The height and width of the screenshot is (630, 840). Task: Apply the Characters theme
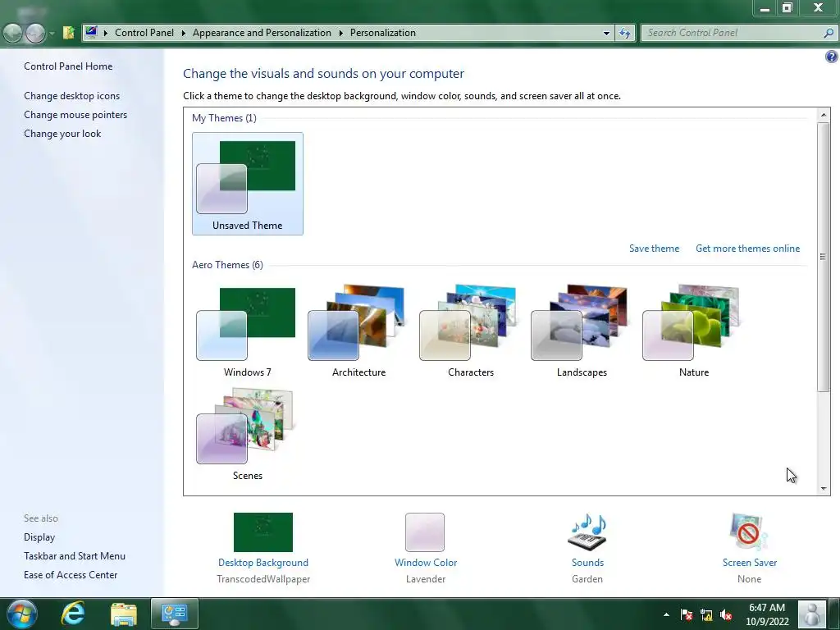(x=470, y=331)
